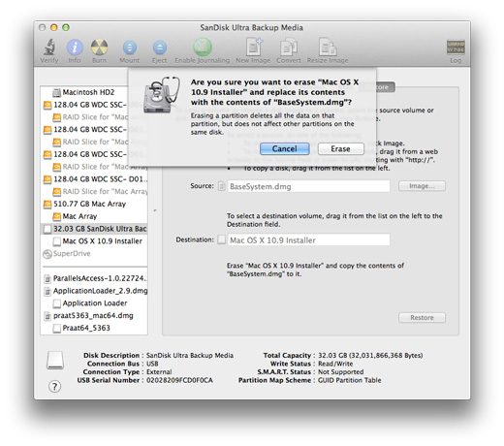Click the Image... button
The height and width of the screenshot is (446, 504).
pyautogui.click(x=422, y=186)
